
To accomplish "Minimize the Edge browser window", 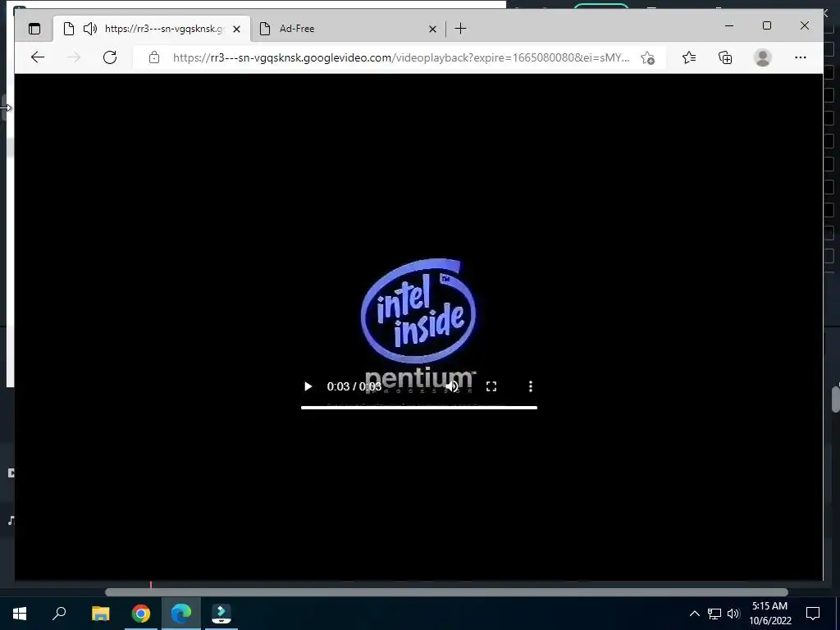I will tap(729, 25).
